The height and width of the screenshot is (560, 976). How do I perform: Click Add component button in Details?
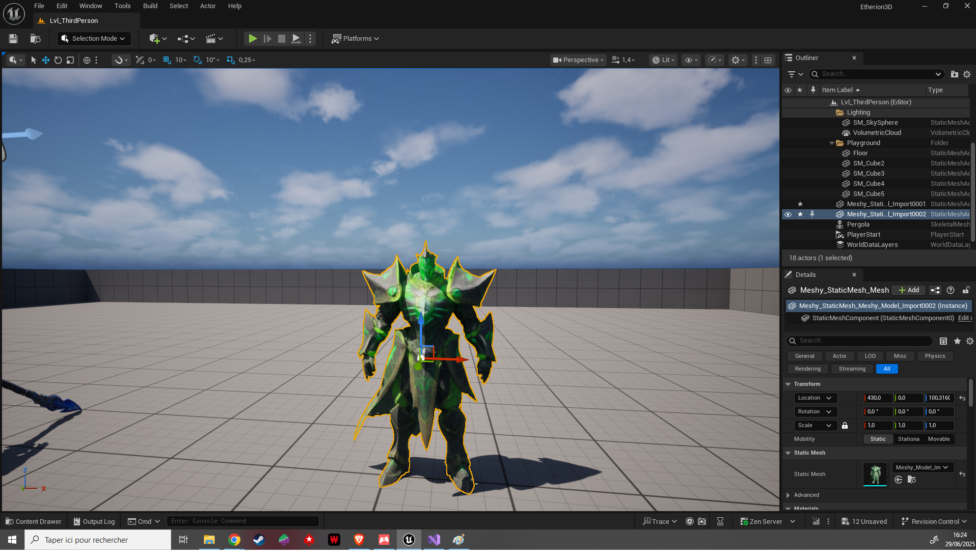click(x=909, y=290)
